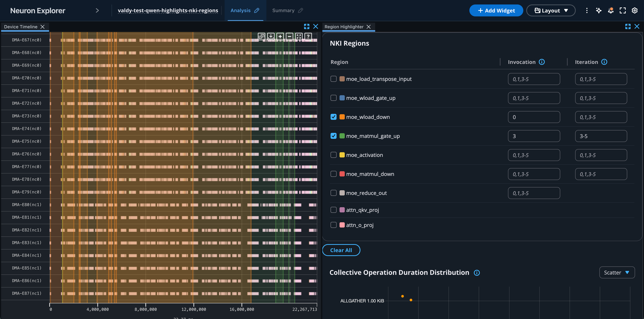
Task: Check the attn_o_proj region checkbox
Action: pos(334,225)
